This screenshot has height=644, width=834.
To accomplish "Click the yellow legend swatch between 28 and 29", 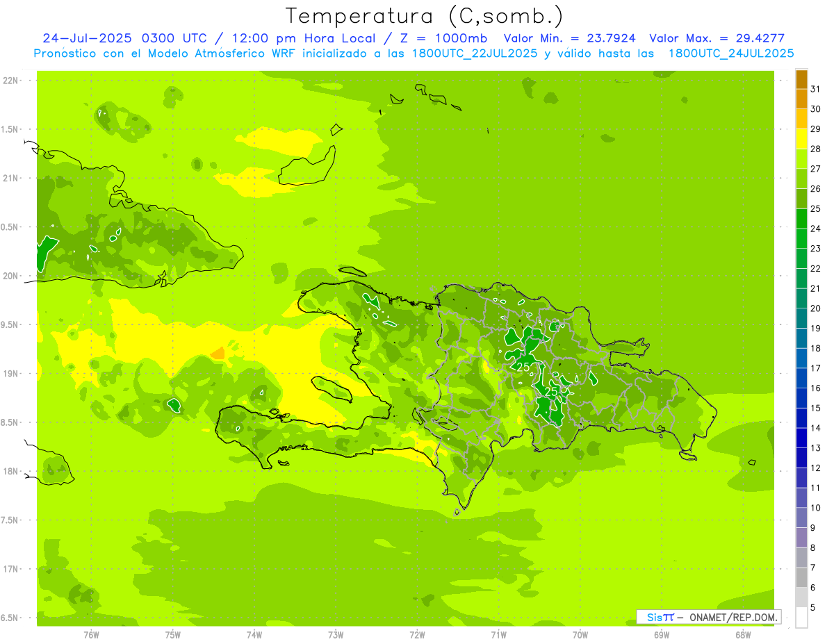I will (x=801, y=139).
